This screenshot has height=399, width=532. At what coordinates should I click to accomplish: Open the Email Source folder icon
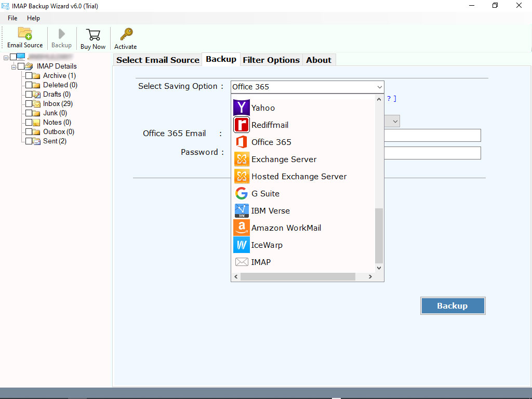[x=25, y=34]
